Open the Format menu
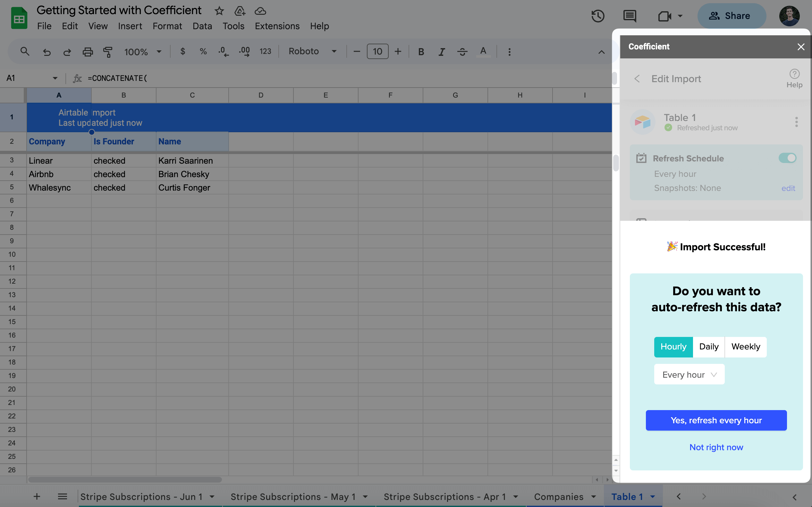This screenshot has width=812, height=507. coord(167,26)
